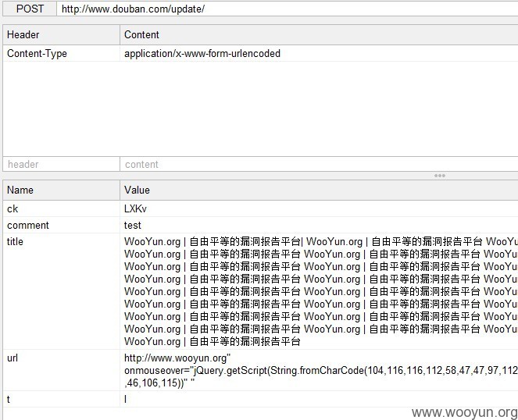The height and width of the screenshot is (420, 518).
Task: Click the Value column heading
Action: tap(319, 190)
